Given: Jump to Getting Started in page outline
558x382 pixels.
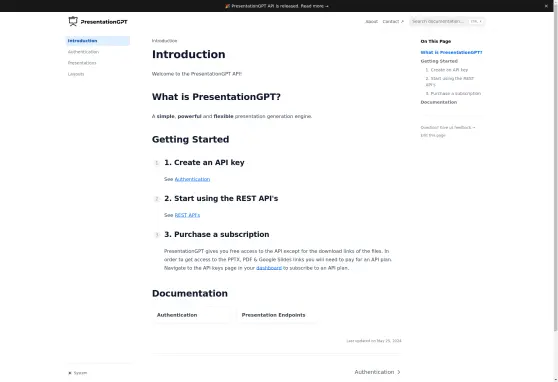Looking at the screenshot, I should 439,61.
